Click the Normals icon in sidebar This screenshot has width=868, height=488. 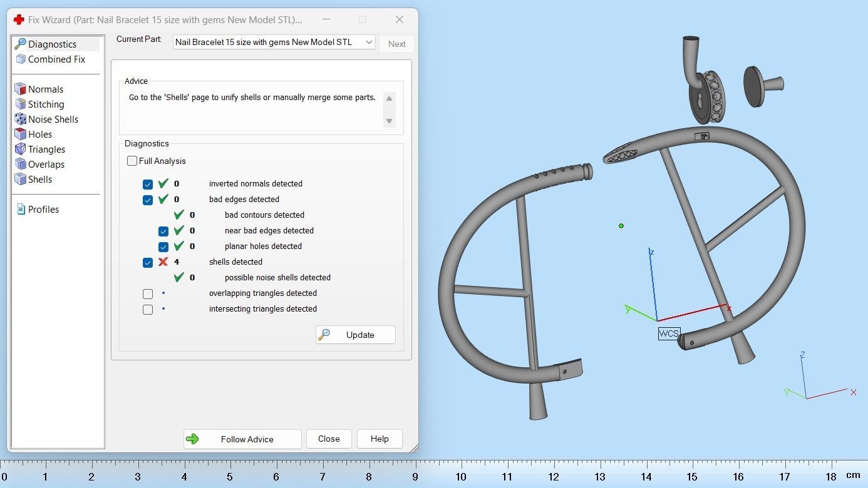point(20,89)
